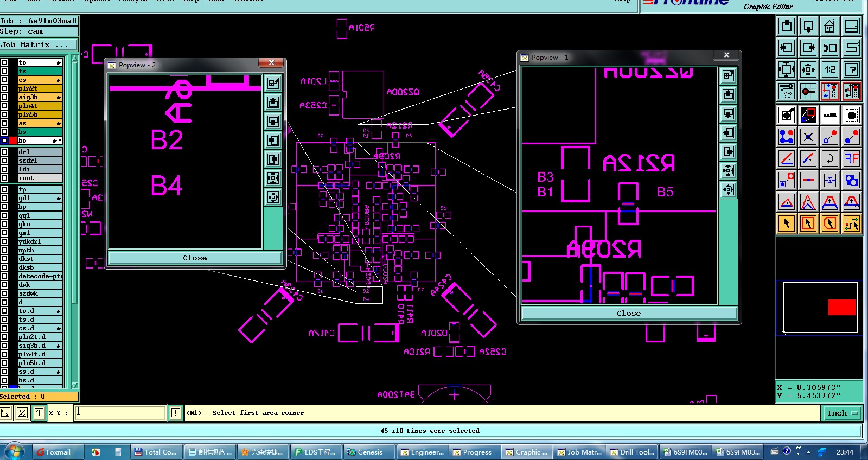This screenshot has height=460, width=868.
Task: Click the zoom in expand icon
Action: (x=787, y=69)
